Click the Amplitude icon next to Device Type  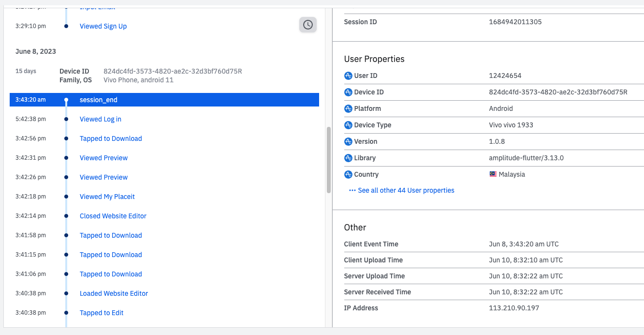point(348,125)
